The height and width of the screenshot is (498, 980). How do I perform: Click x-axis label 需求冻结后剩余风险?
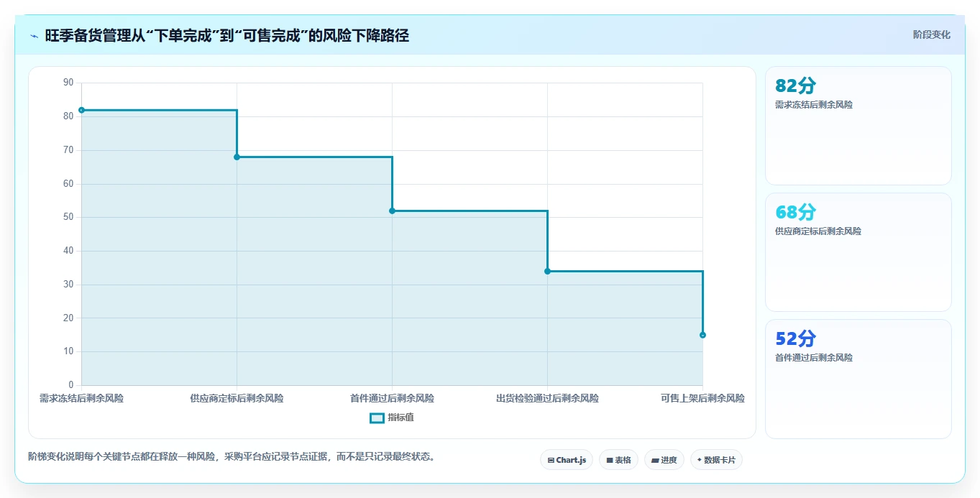point(81,398)
